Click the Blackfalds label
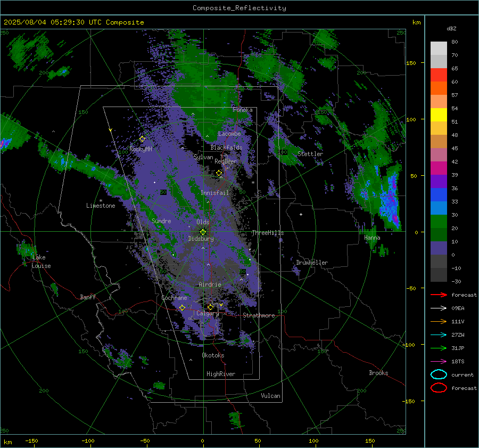Screen dimensions: 479x448 click(226, 148)
